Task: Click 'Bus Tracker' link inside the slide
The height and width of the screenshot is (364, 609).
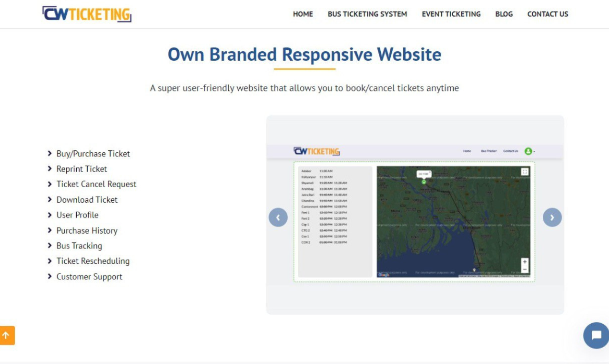Action: point(489,151)
